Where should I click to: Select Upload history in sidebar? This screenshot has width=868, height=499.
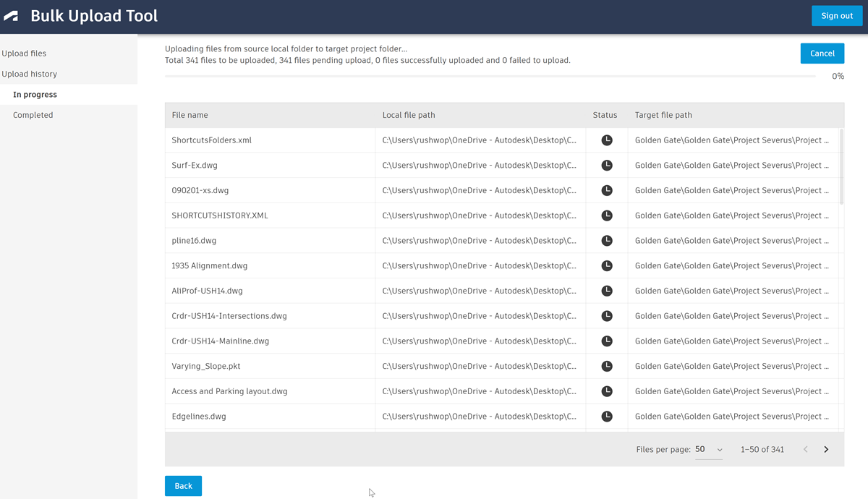tap(29, 74)
